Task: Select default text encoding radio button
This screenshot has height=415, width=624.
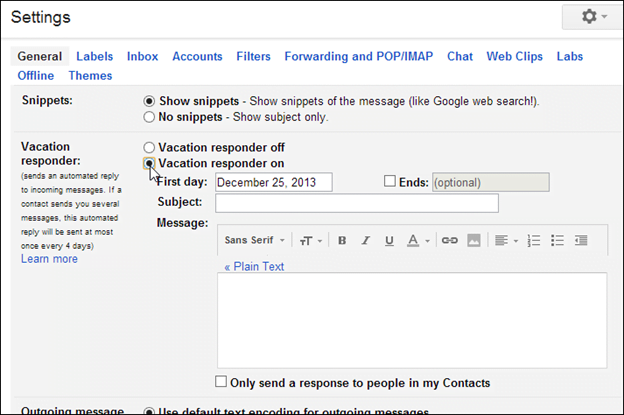Action: (x=149, y=411)
